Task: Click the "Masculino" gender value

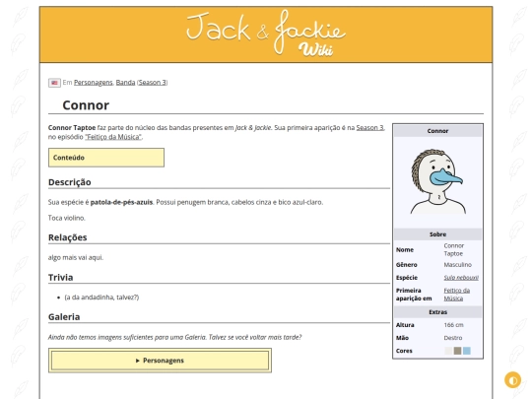Action: [457, 265]
